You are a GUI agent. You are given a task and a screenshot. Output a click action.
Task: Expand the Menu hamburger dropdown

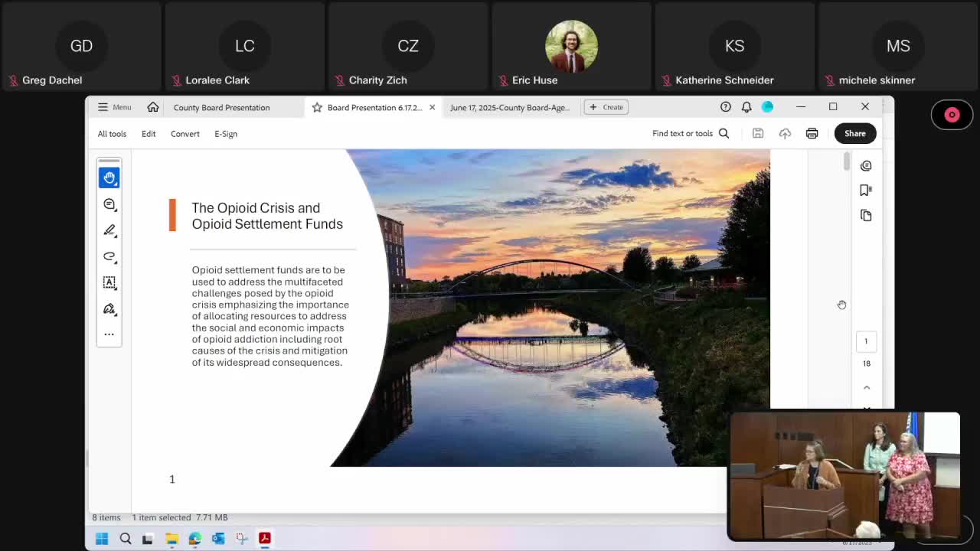(x=114, y=107)
